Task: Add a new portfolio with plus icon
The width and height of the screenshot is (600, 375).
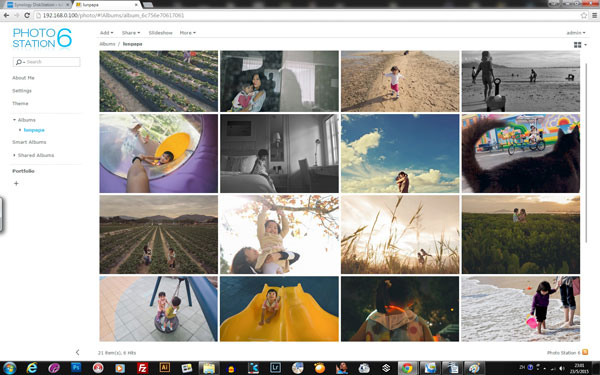Action: 16,183
